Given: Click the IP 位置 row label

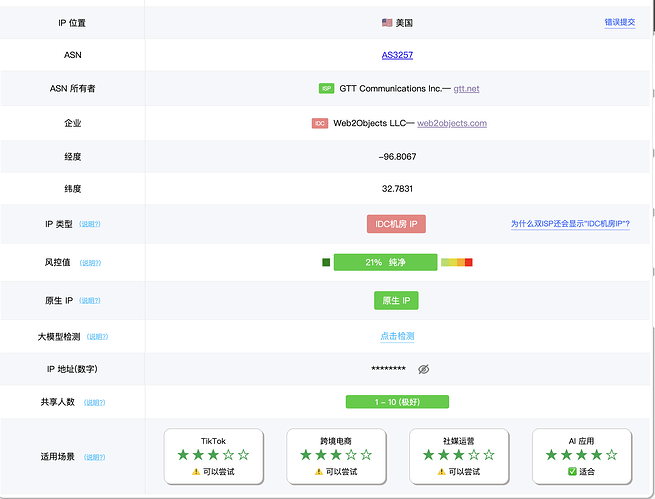Looking at the screenshot, I should 72,23.
